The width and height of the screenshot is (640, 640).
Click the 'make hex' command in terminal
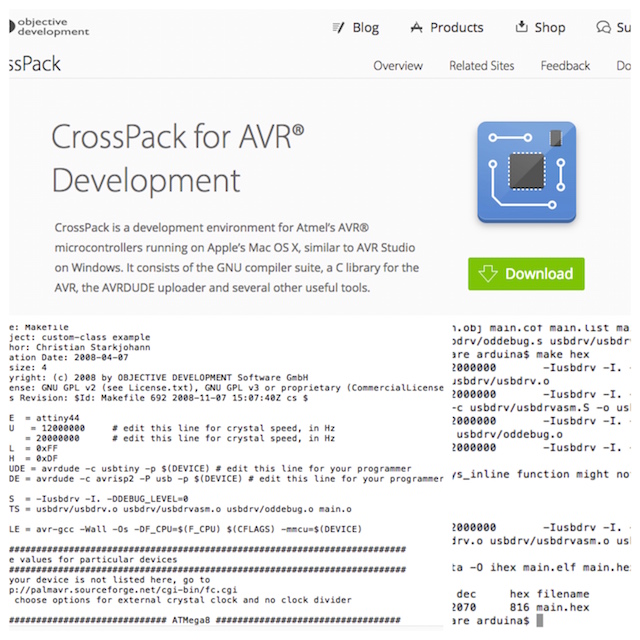pos(562,354)
